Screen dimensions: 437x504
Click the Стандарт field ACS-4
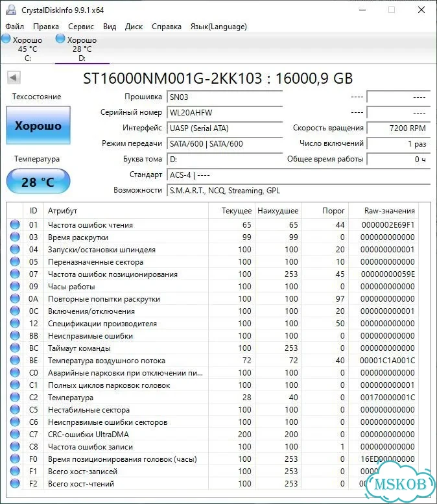point(298,175)
